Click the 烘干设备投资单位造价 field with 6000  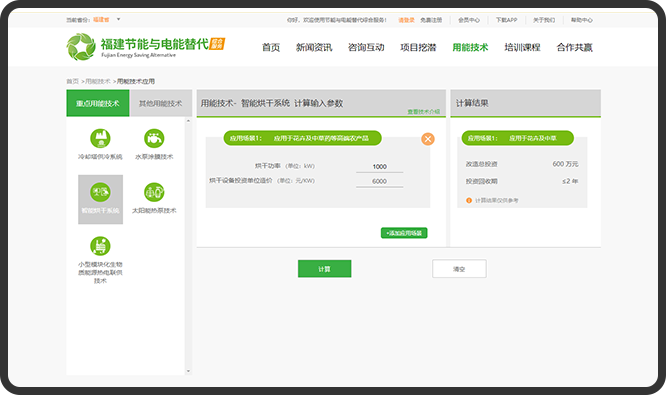coord(379,181)
